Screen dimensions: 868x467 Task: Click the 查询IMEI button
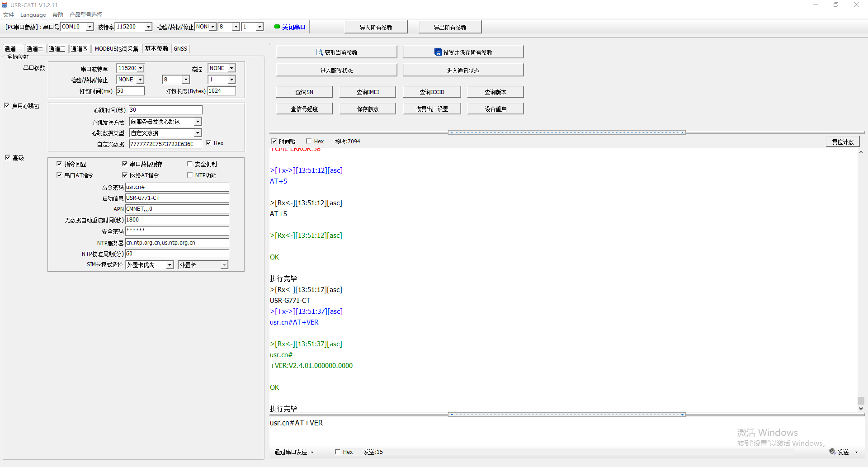368,92
